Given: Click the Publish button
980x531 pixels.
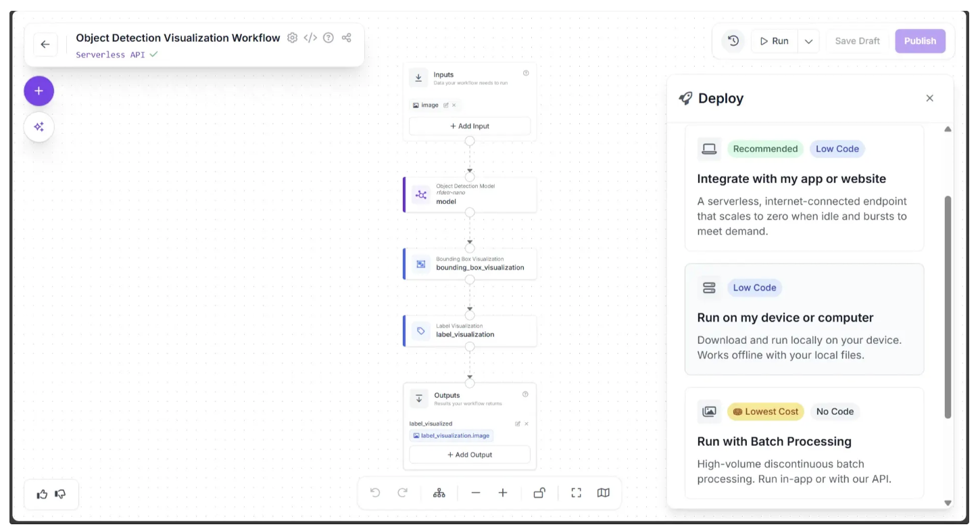Looking at the screenshot, I should 920,41.
